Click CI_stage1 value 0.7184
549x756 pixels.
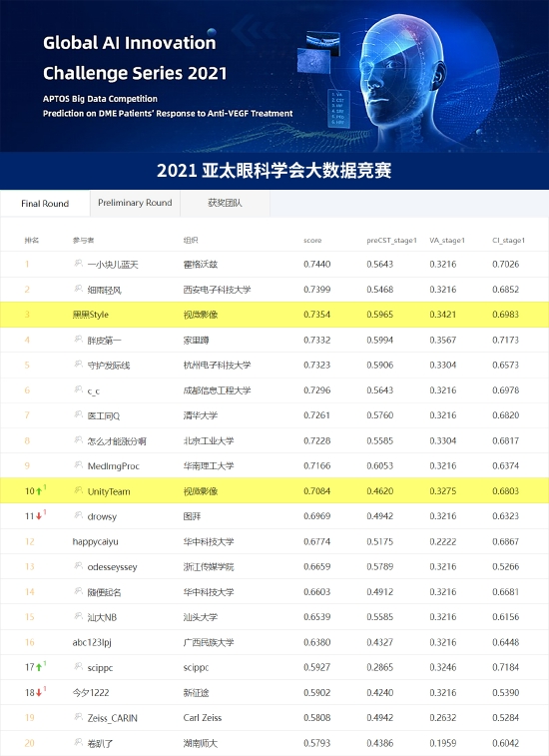[x=506, y=667]
